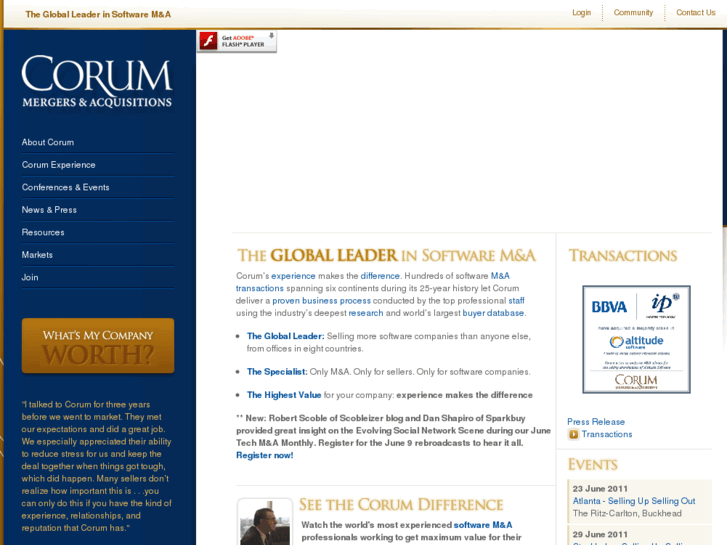Click the Transactions section heading
This screenshot has height=545, width=727.
(x=623, y=256)
